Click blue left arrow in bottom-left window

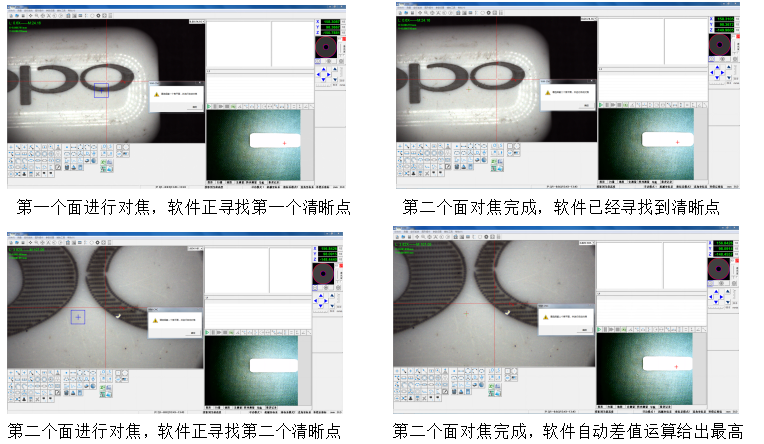(315, 301)
